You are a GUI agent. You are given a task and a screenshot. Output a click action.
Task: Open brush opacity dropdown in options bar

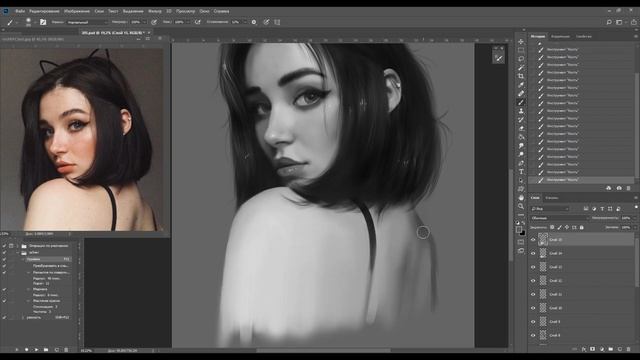pyautogui.click(x=144, y=22)
